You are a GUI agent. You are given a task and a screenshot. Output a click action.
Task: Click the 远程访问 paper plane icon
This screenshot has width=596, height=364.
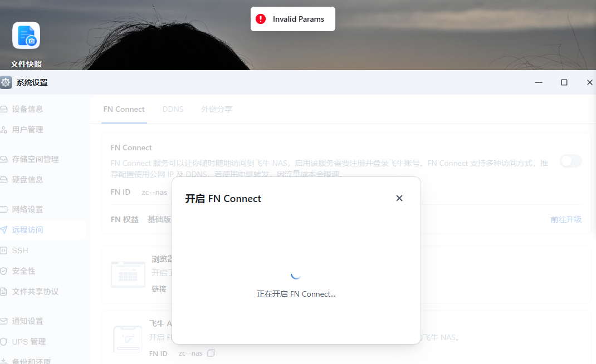pyautogui.click(x=3, y=230)
